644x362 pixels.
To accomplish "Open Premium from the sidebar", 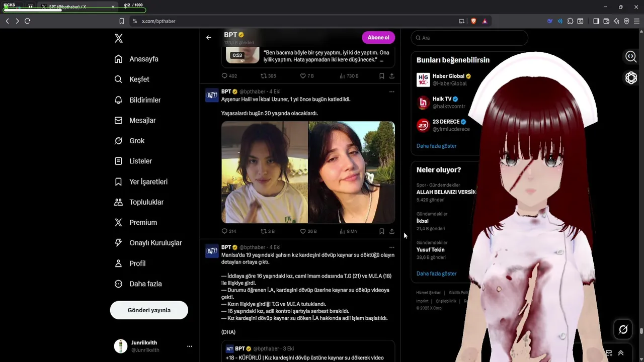I will (x=135, y=222).
